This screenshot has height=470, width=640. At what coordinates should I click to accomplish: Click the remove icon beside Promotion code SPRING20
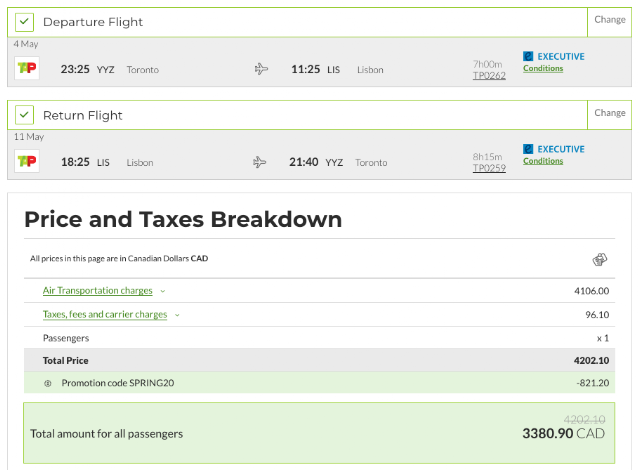[x=48, y=383]
